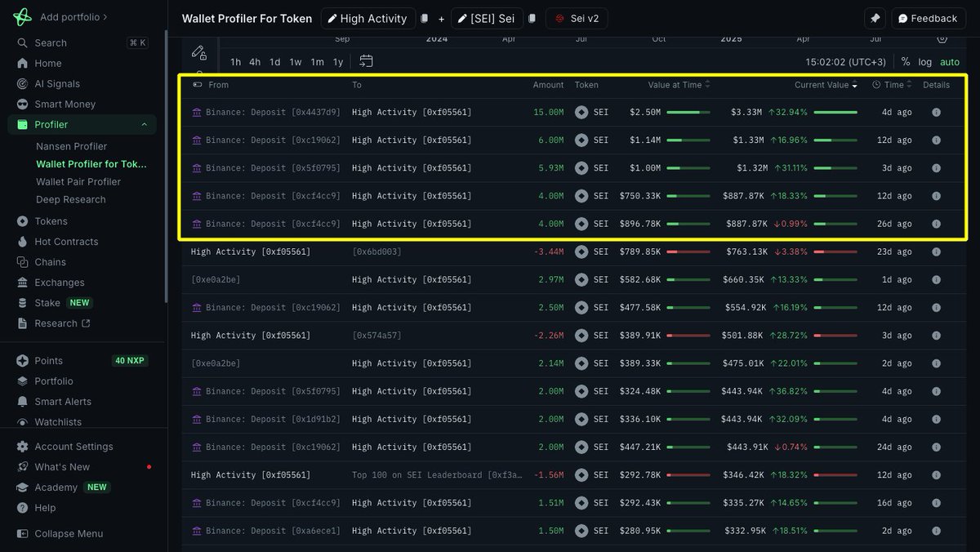The height and width of the screenshot is (552, 980).
Task: Open details info icon for 15.00M row
Action: click(x=937, y=113)
